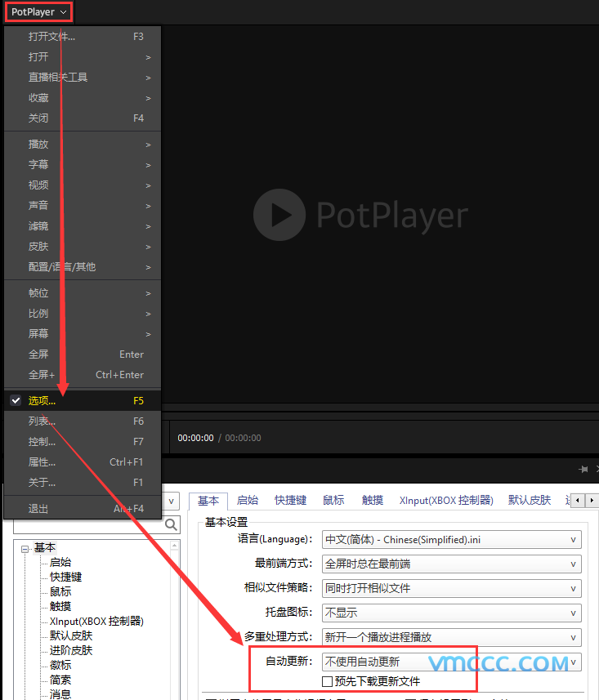Open the PotPlayer main menu button
This screenshot has height=700, width=599.
tap(39, 12)
